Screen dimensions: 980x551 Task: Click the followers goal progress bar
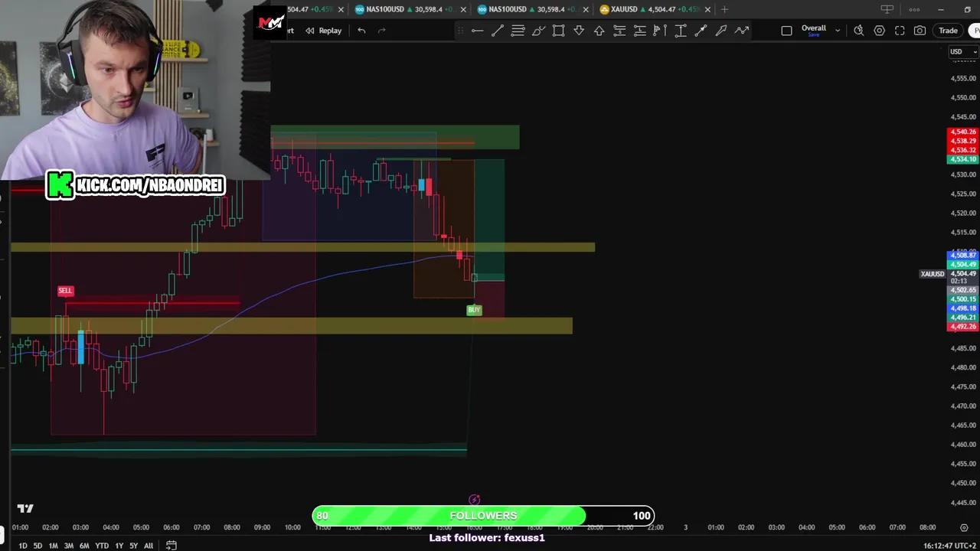coord(483,516)
